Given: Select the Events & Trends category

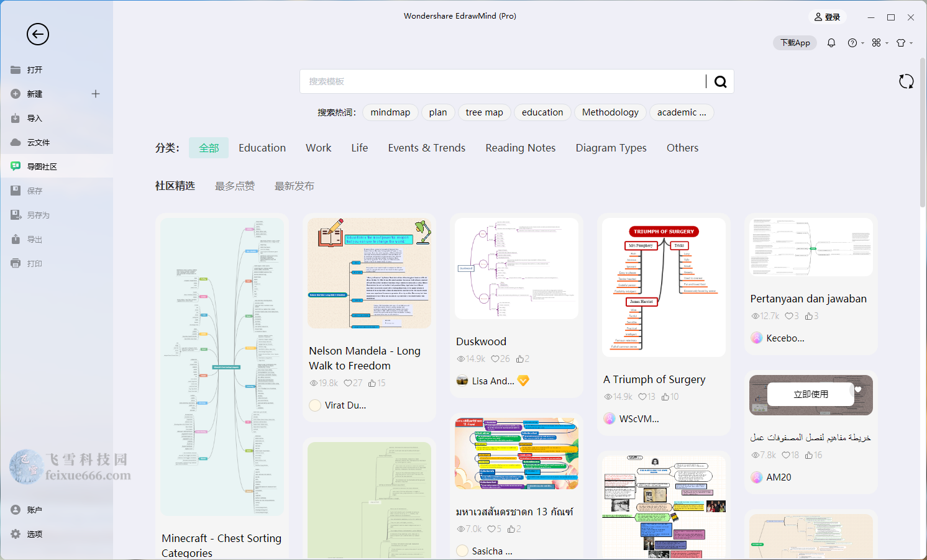Looking at the screenshot, I should pyautogui.click(x=427, y=148).
